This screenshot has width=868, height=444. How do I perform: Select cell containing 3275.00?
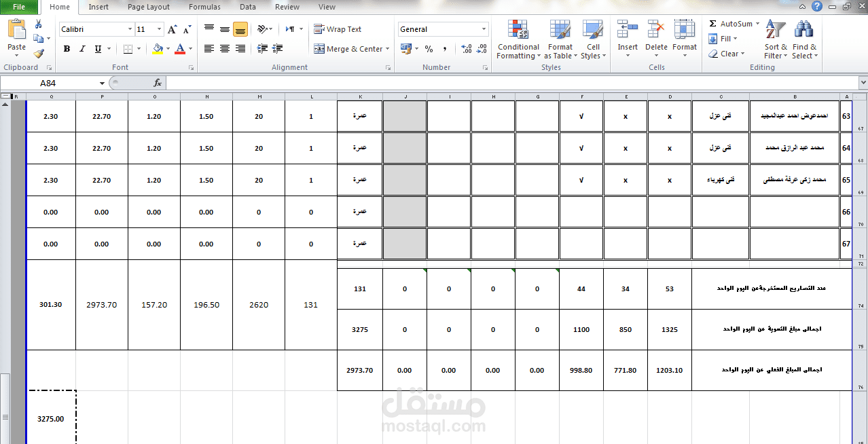point(51,419)
